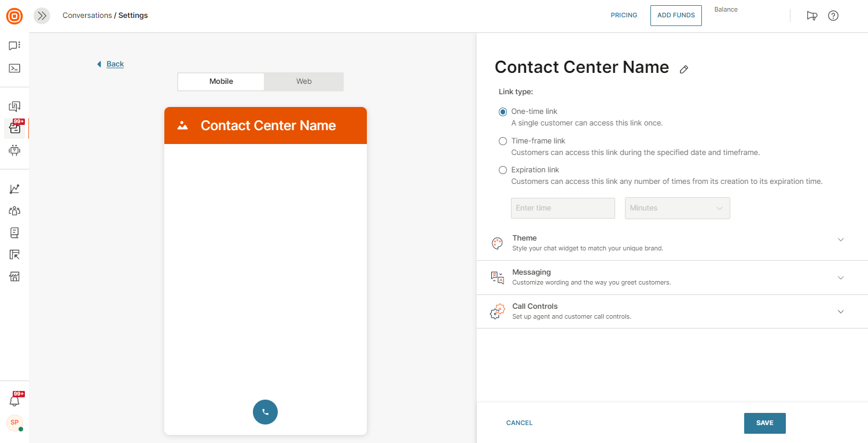Switch preview to Web tab
The width and height of the screenshot is (868, 443).
[x=304, y=82]
